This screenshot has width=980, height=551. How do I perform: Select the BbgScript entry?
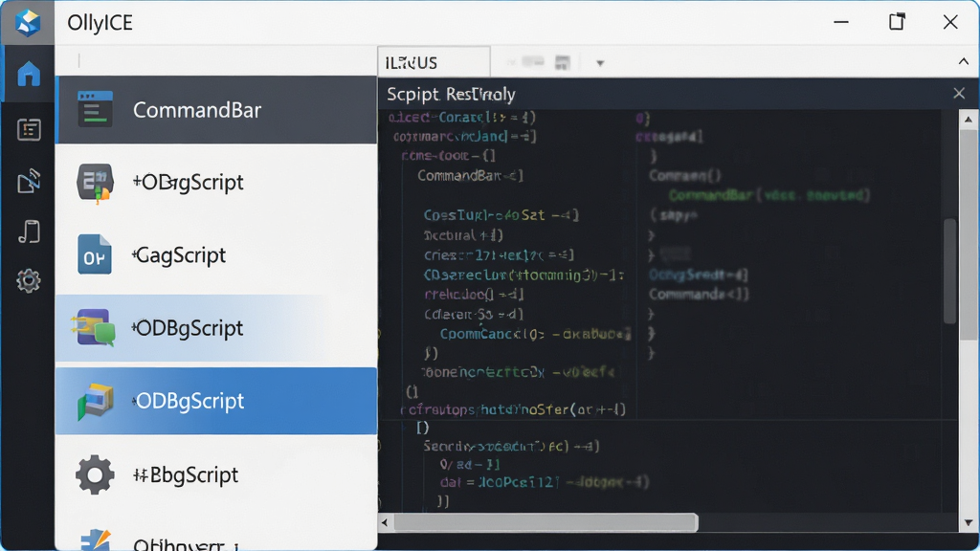click(216, 474)
